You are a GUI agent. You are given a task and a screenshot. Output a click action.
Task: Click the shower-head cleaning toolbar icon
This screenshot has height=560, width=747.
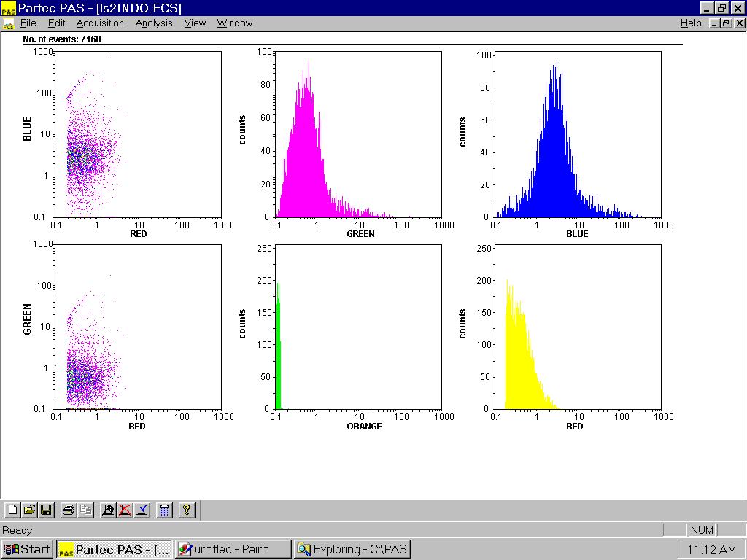(x=165, y=510)
